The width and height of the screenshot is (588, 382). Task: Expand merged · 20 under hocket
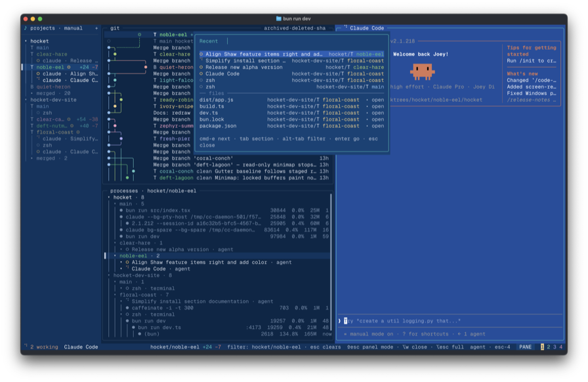[x=32, y=93]
